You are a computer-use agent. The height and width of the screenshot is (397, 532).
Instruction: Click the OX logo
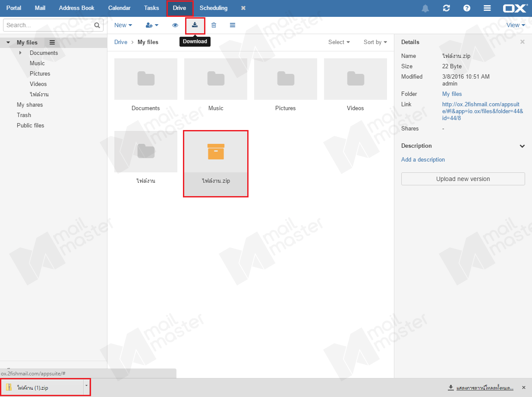(515, 8)
